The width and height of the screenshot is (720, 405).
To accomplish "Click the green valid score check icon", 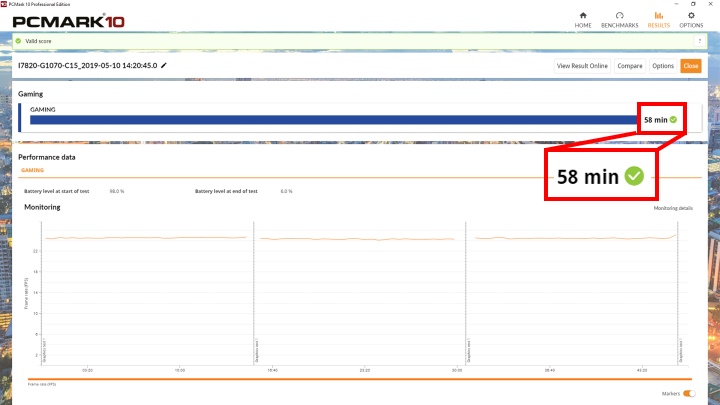I will [x=18, y=41].
